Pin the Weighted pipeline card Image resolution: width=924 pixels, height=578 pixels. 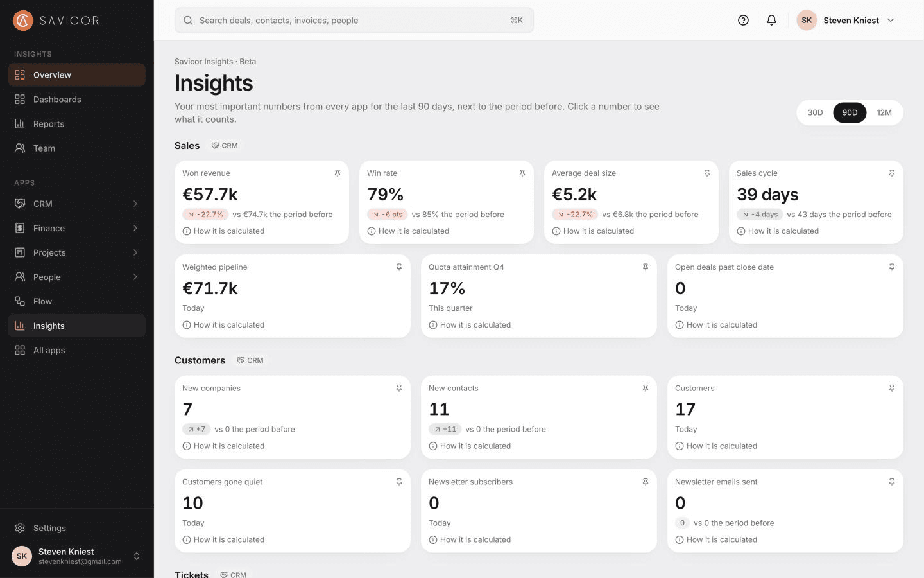(x=399, y=267)
